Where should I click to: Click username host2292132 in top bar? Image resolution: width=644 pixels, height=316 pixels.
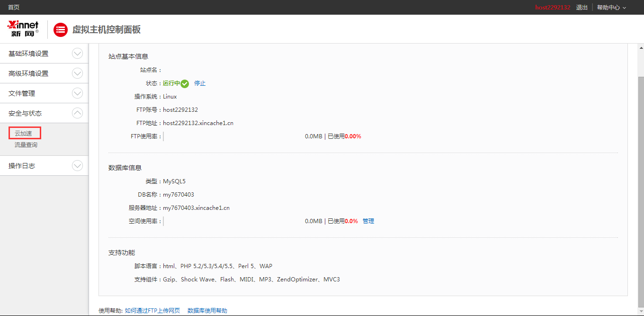click(553, 8)
